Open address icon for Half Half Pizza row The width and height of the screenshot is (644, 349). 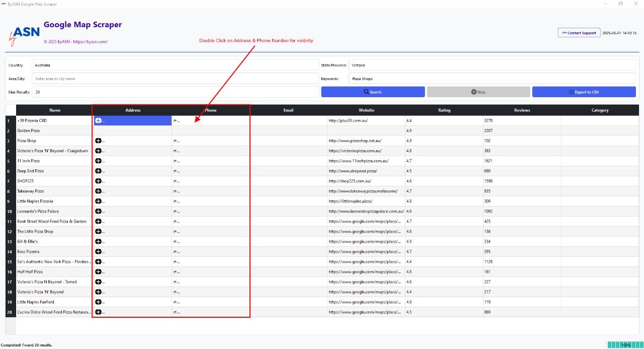point(98,272)
